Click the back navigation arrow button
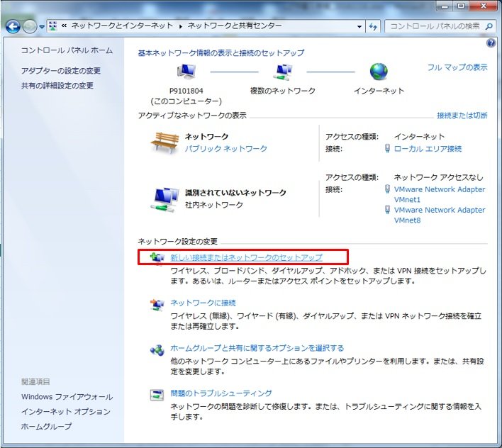The width and height of the screenshot is (502, 448). tap(12, 26)
